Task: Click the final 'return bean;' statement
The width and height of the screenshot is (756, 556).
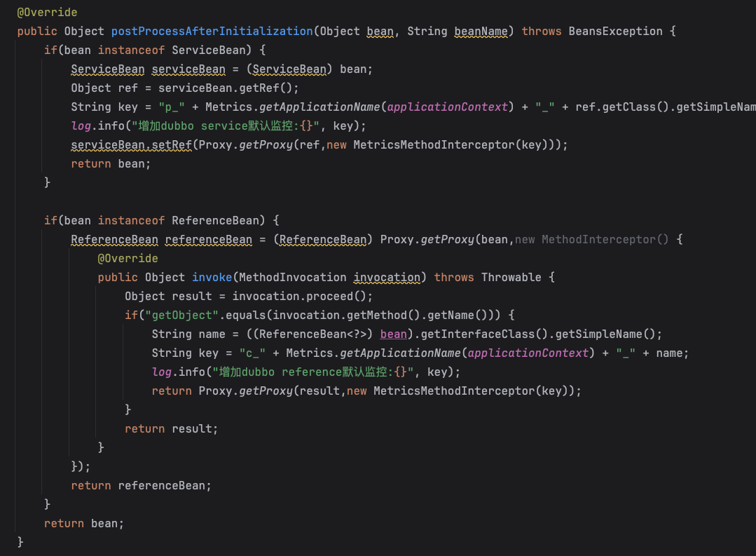Action: 84,524
